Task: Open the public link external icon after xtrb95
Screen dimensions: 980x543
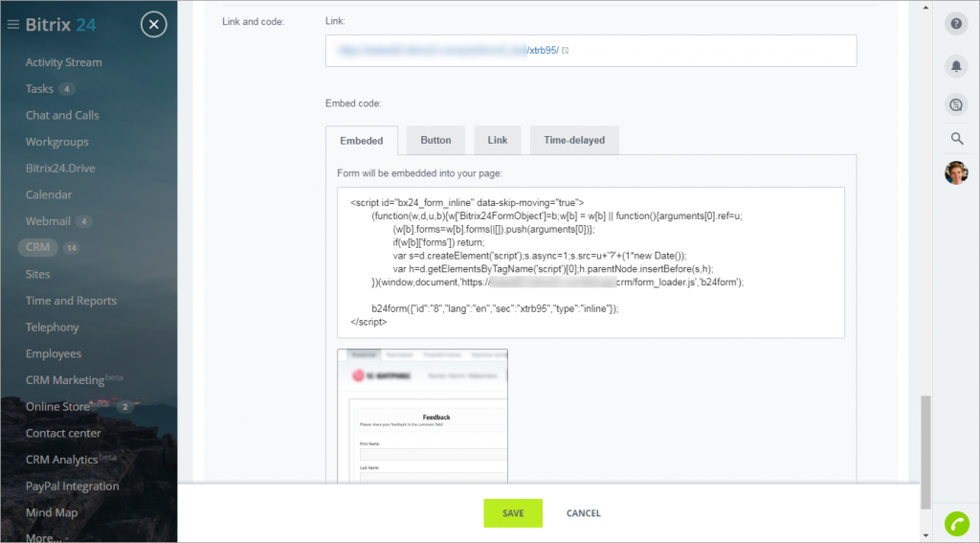Action: click(565, 51)
